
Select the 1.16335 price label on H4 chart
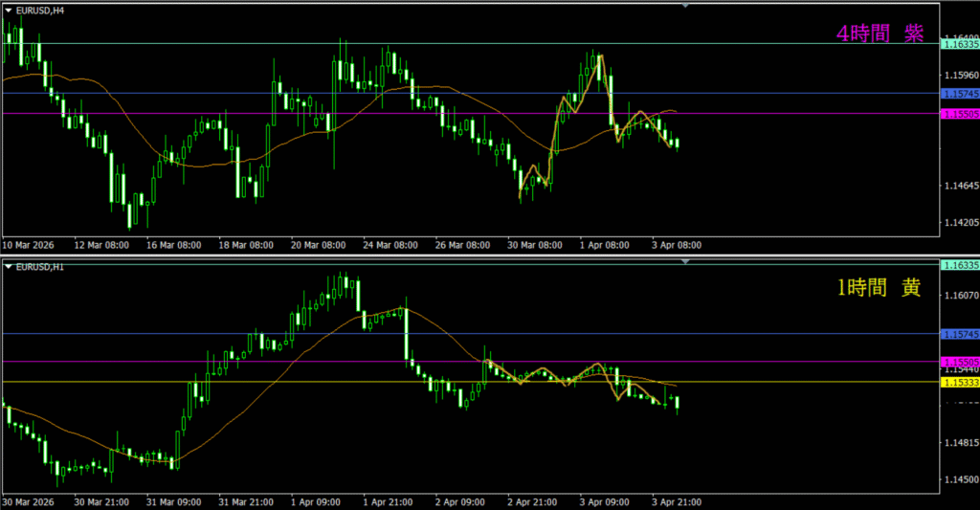point(960,44)
